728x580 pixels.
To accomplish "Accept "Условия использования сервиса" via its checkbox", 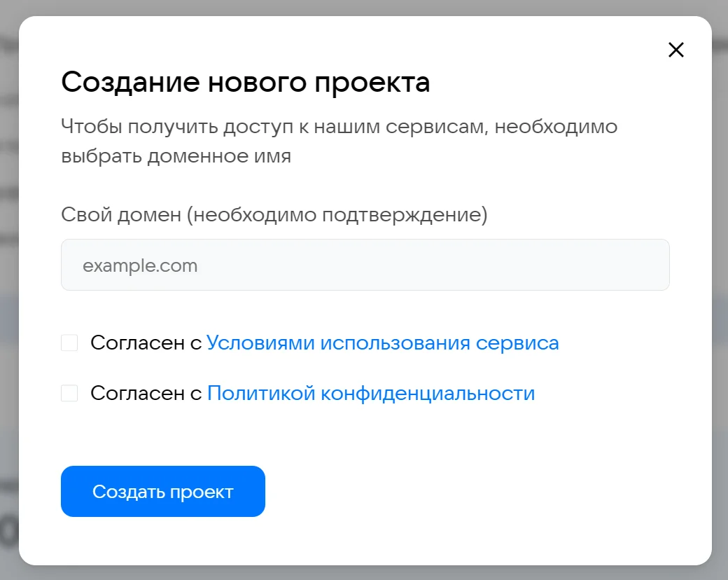I will (69, 343).
